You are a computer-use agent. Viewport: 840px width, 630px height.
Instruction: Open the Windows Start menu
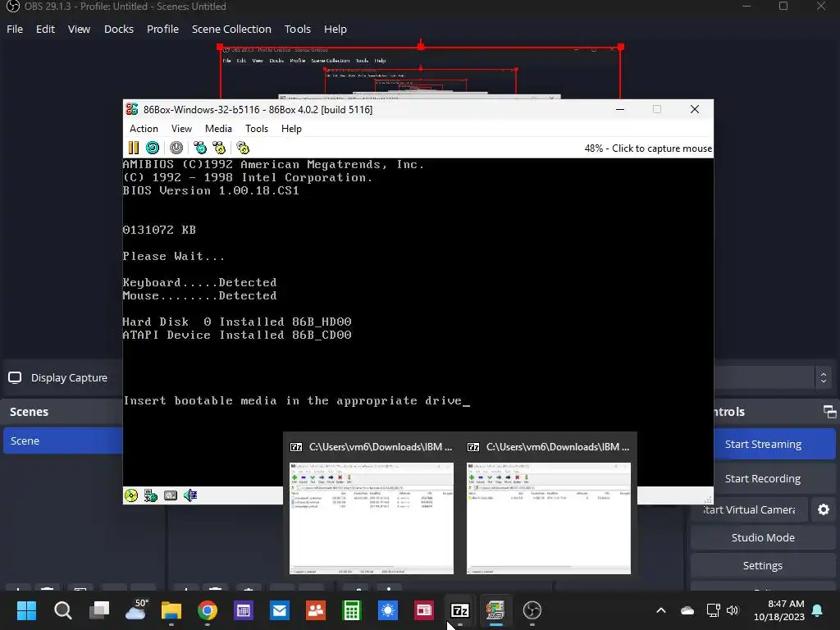26,610
